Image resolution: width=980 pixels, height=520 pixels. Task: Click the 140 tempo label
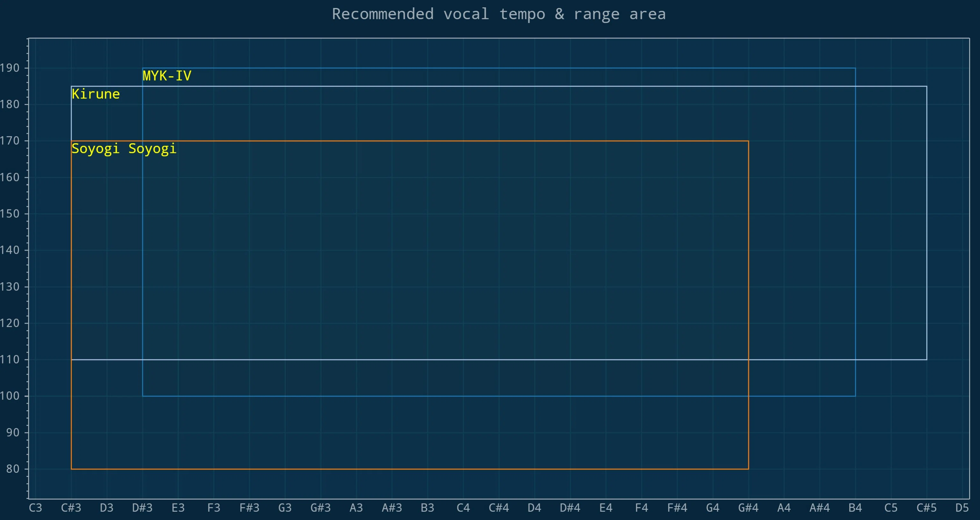click(x=10, y=250)
